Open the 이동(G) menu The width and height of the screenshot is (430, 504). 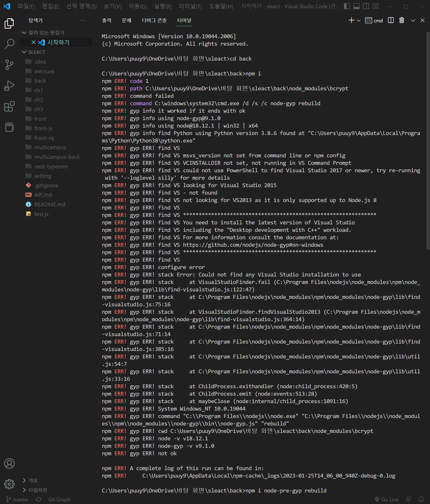click(x=138, y=6)
